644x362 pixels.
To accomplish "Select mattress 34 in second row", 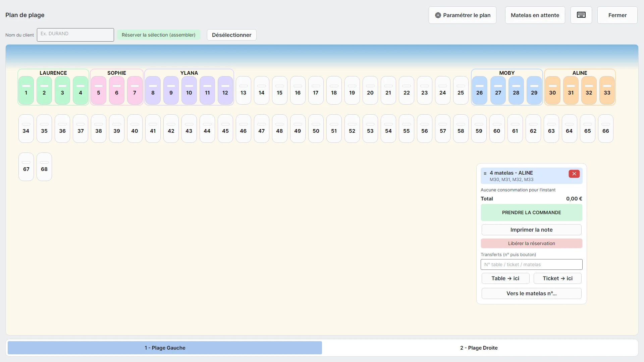I will (x=26, y=128).
